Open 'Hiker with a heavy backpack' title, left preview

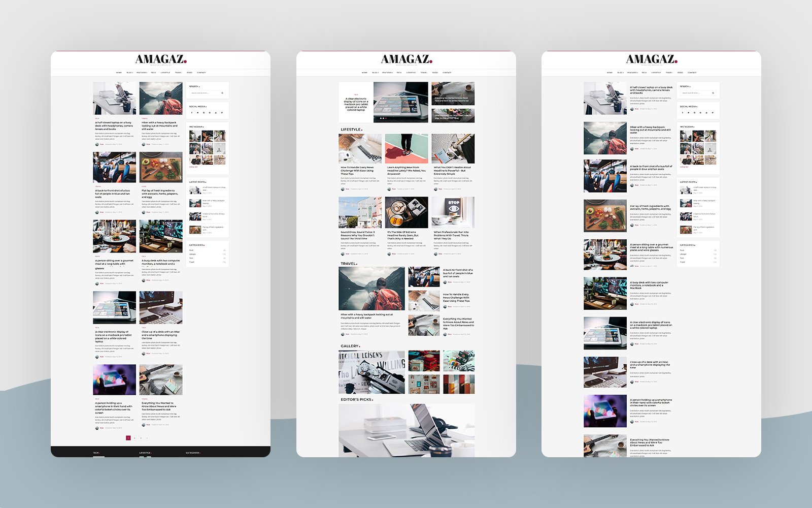point(159,125)
